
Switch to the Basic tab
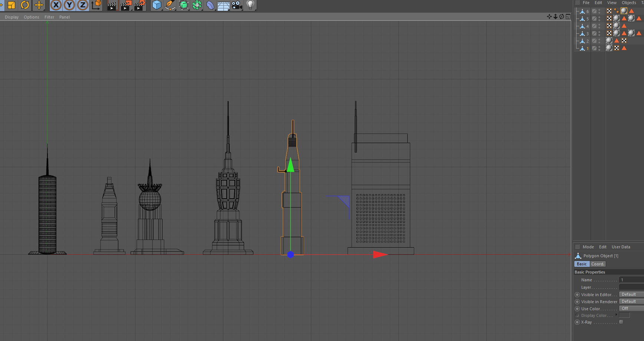pyautogui.click(x=582, y=264)
